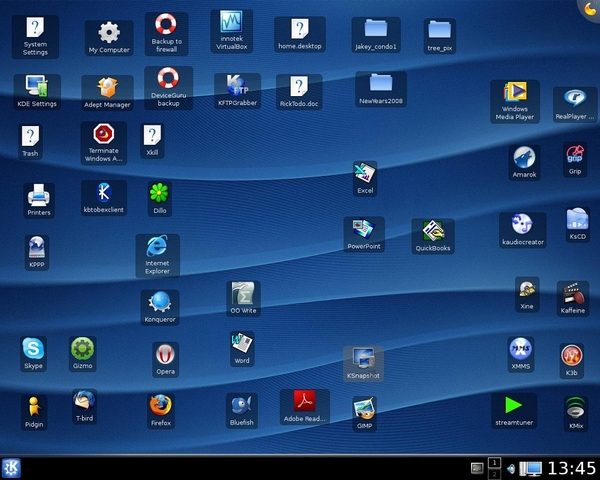Click the show-desktop icon in panel

tap(477, 468)
